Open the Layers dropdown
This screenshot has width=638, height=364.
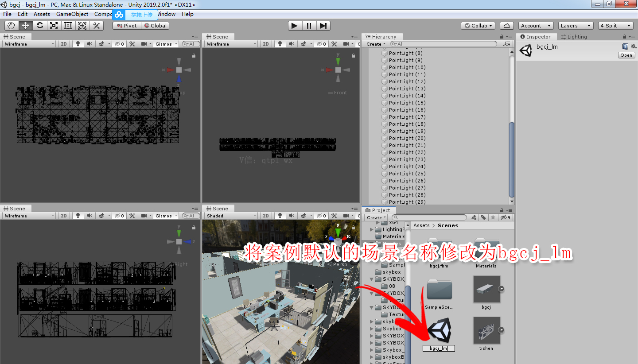tap(576, 26)
